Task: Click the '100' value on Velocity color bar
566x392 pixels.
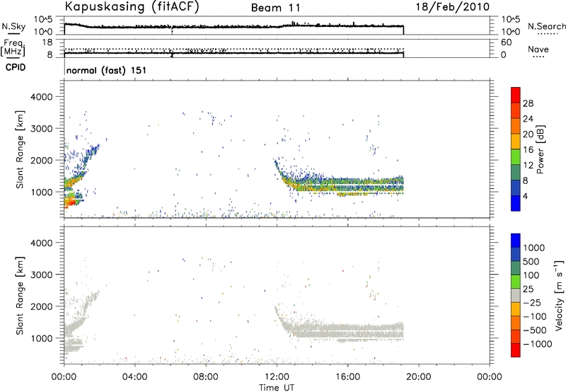Action: click(531, 275)
